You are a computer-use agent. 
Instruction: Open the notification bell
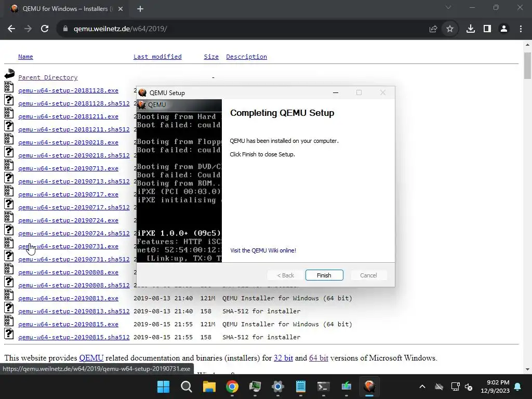[x=518, y=387]
